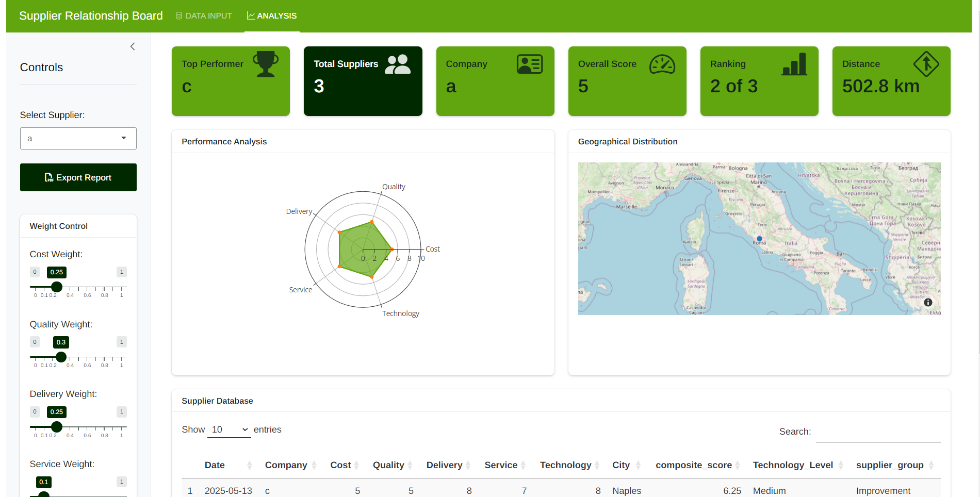980x497 pixels.
Task: Click the speedometer icon on Overall Score card
Action: point(662,64)
